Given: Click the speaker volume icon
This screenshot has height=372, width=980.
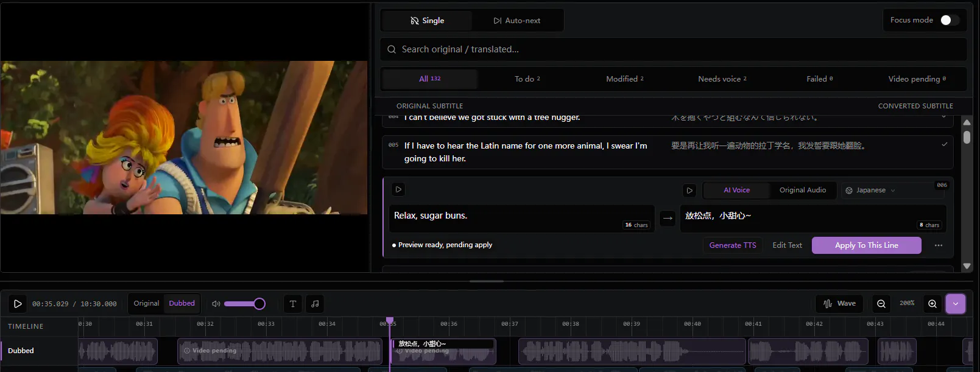Looking at the screenshot, I should pos(216,304).
